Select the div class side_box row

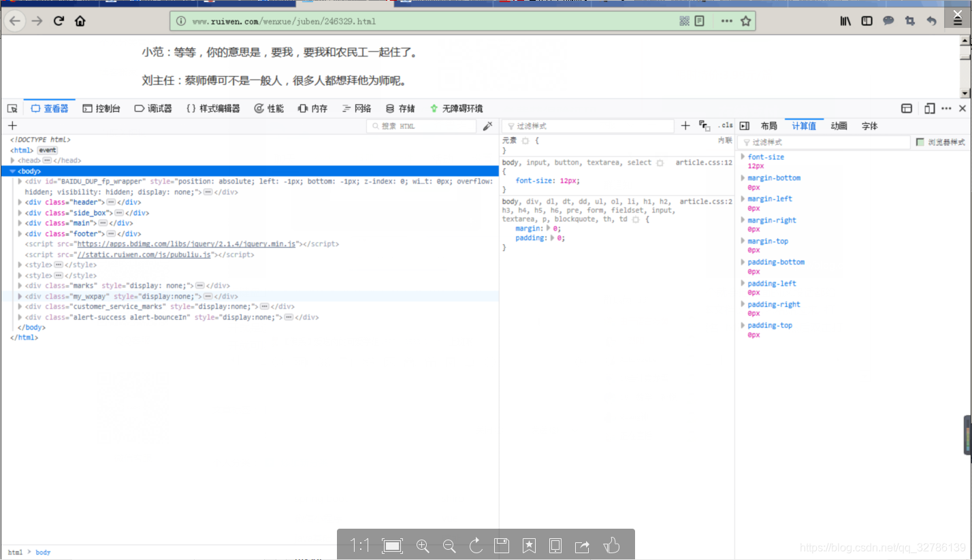[249, 213]
